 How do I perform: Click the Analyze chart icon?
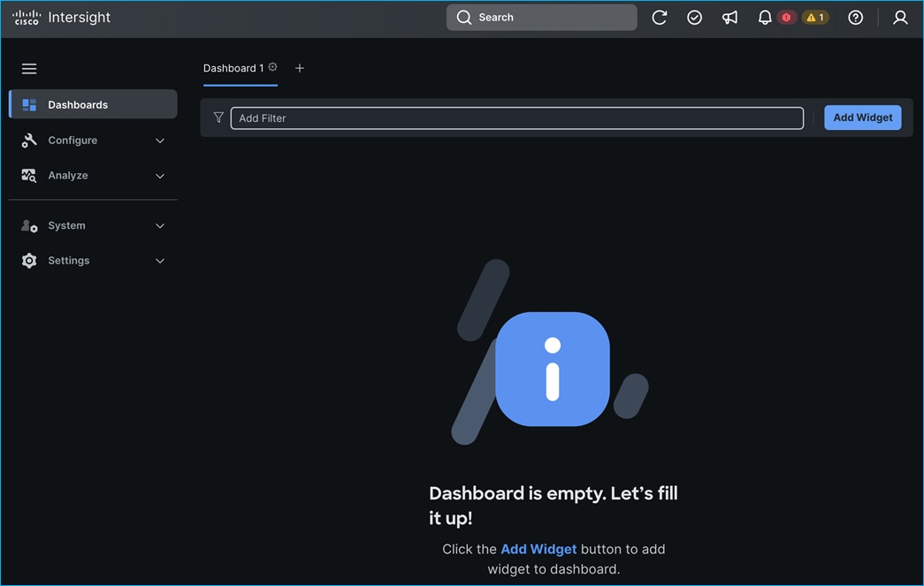point(29,176)
